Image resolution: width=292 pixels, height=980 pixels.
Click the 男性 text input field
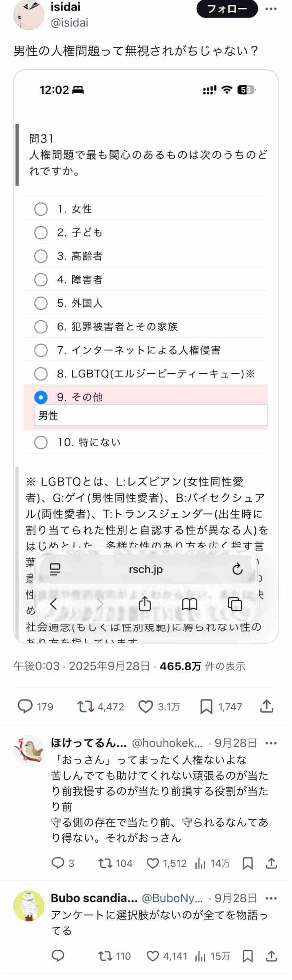[x=151, y=415]
